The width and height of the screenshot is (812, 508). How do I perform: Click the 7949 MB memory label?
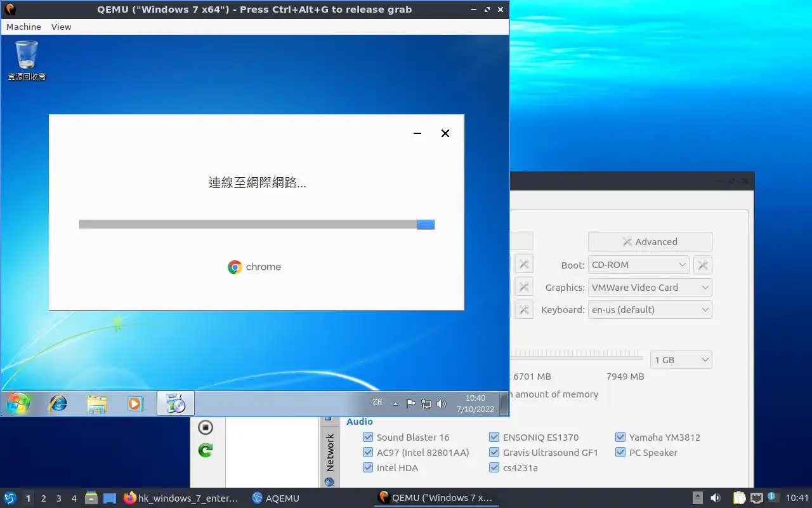tap(625, 377)
